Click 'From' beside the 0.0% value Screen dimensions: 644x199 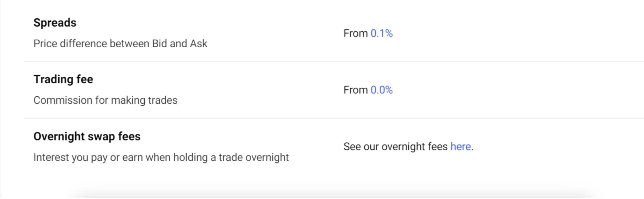click(x=356, y=90)
